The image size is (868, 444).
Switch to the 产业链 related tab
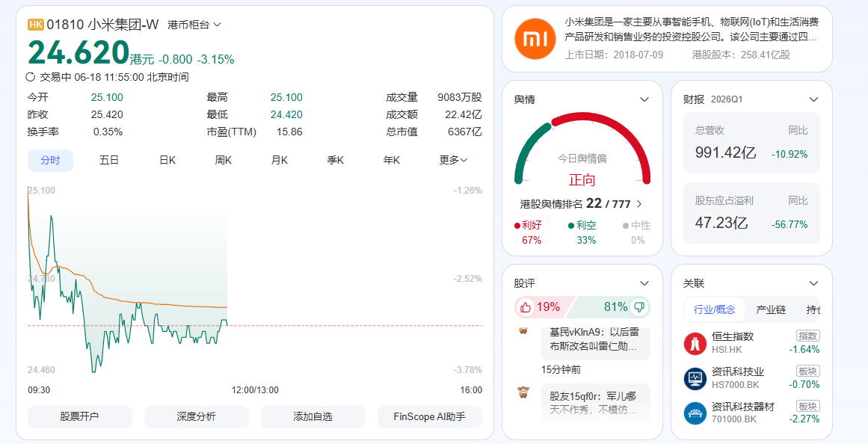(x=771, y=309)
